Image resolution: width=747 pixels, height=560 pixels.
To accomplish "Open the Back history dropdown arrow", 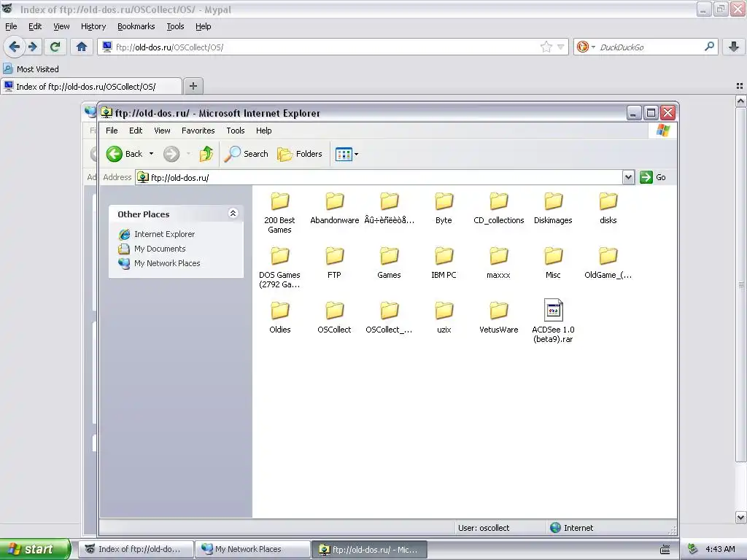I will (151, 154).
